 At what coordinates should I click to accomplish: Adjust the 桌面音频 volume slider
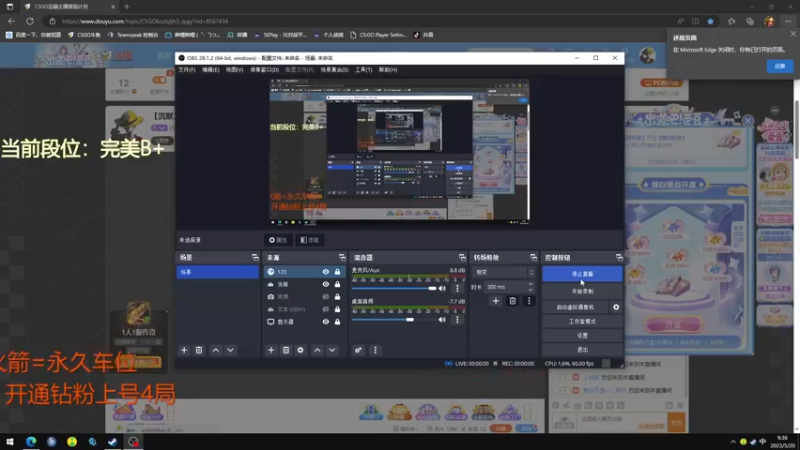click(393, 319)
